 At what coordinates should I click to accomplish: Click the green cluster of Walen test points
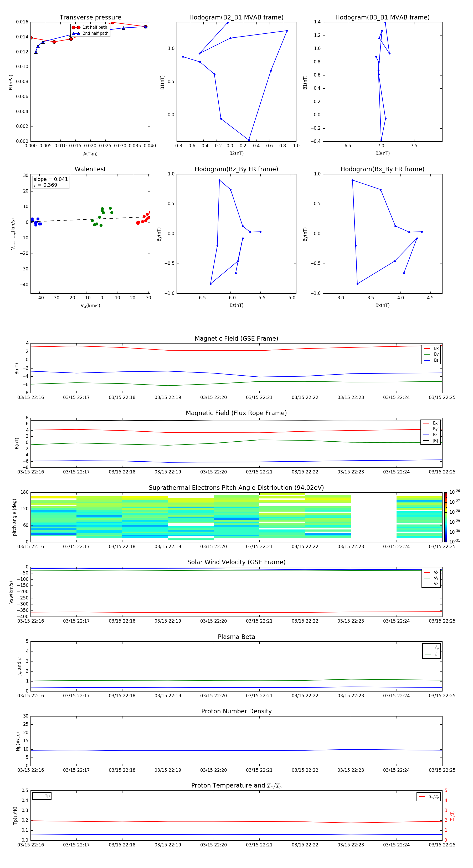tap(102, 216)
